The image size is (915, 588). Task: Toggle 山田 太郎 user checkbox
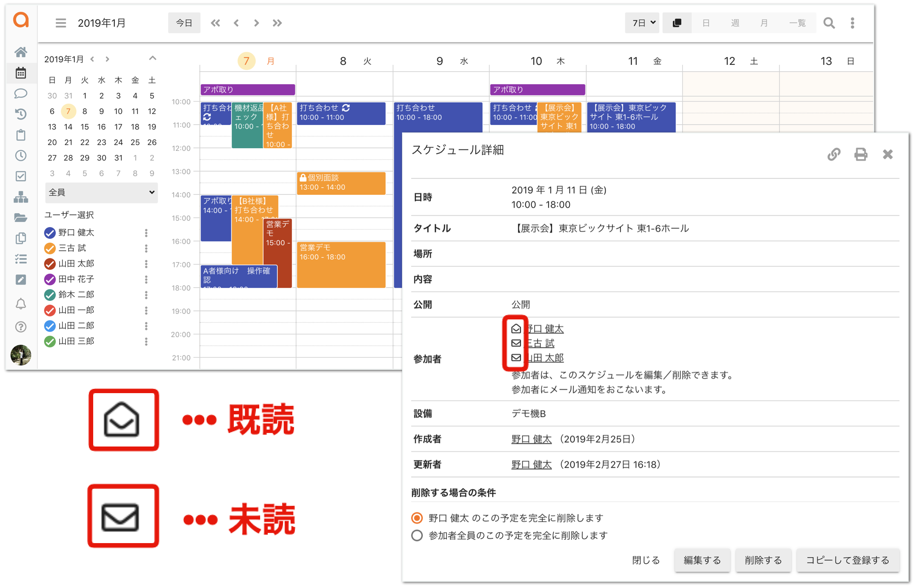[50, 264]
